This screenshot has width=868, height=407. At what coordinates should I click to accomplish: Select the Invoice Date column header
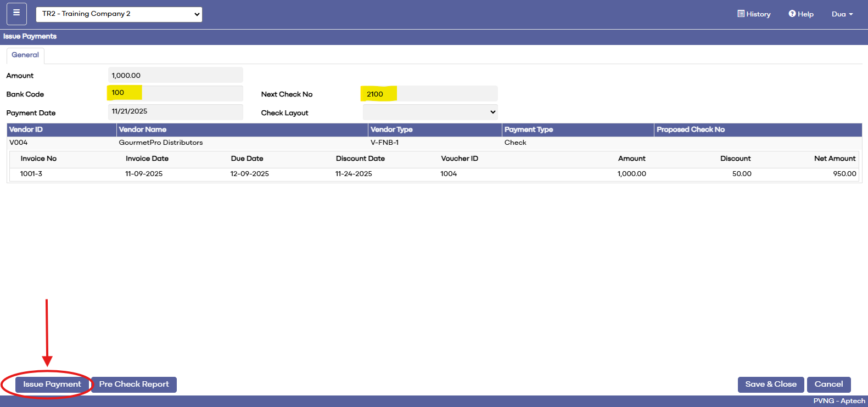click(147, 159)
